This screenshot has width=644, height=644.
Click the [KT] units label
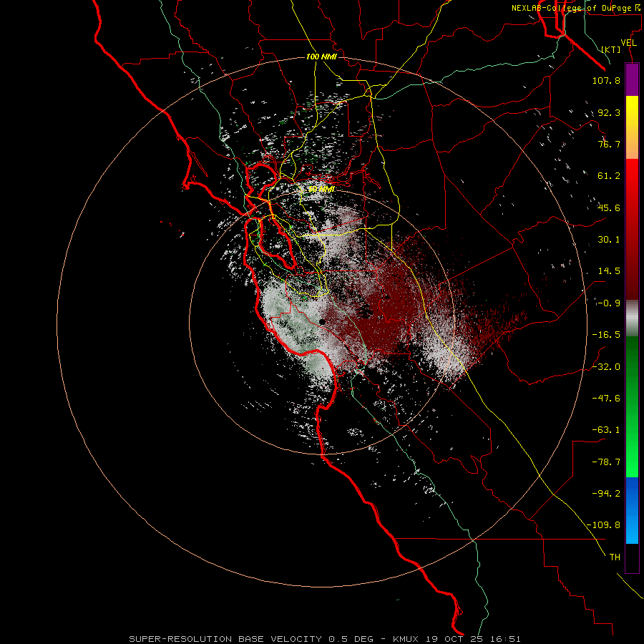coord(611,49)
